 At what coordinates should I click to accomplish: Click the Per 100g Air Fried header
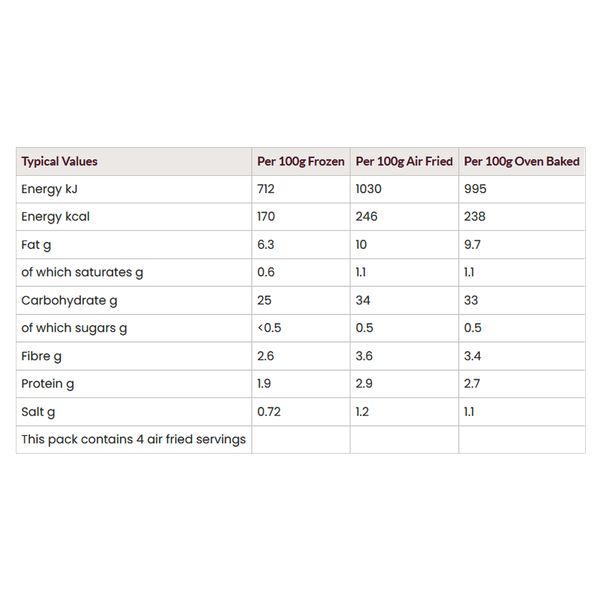[404, 161]
